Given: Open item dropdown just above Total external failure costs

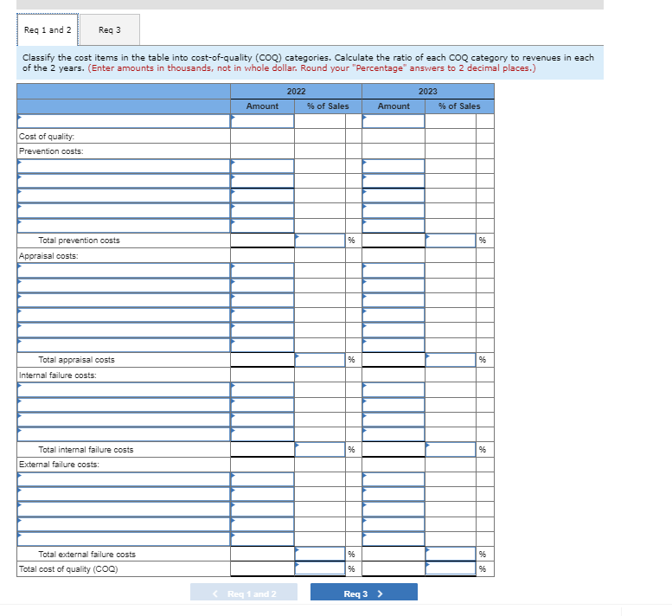Looking at the screenshot, I should point(124,539).
